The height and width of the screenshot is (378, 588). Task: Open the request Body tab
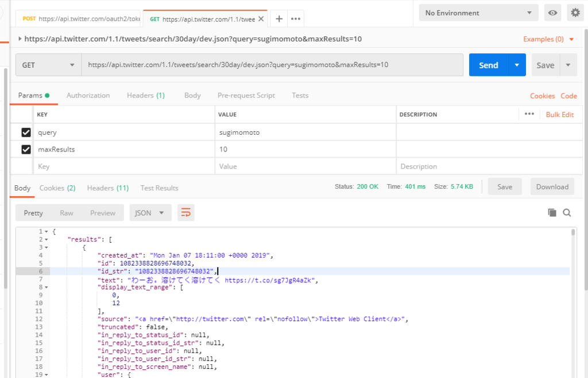tap(192, 95)
